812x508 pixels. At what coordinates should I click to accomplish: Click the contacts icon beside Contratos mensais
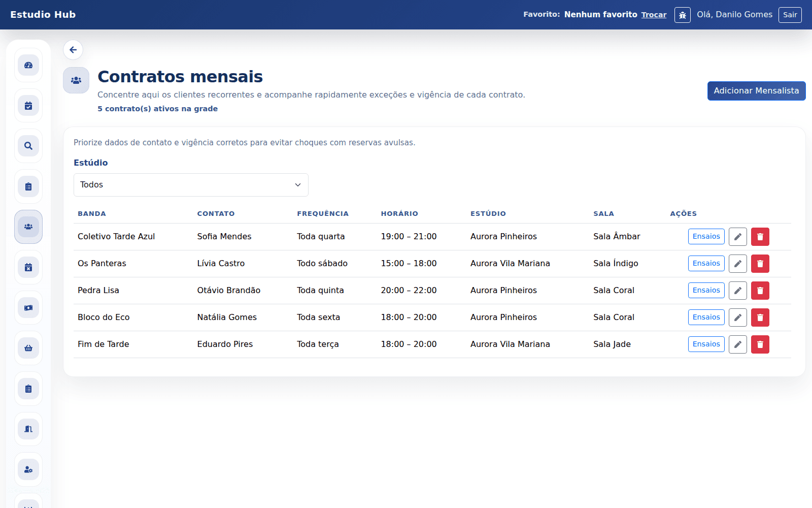76,80
